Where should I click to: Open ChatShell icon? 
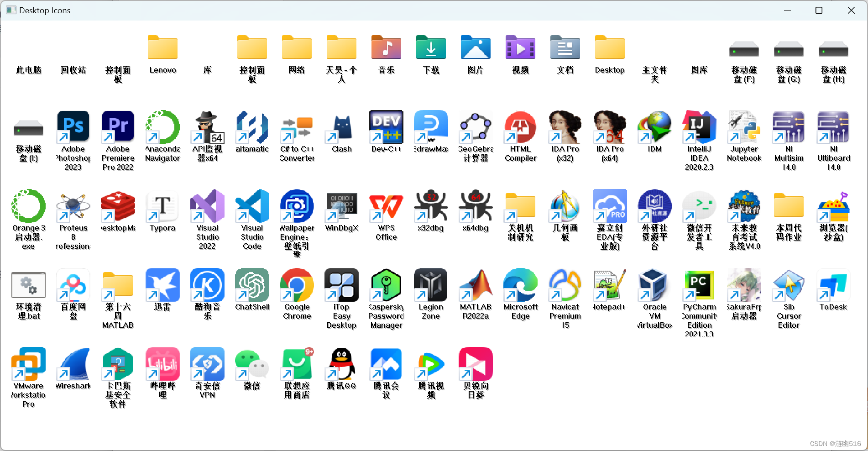coord(252,285)
